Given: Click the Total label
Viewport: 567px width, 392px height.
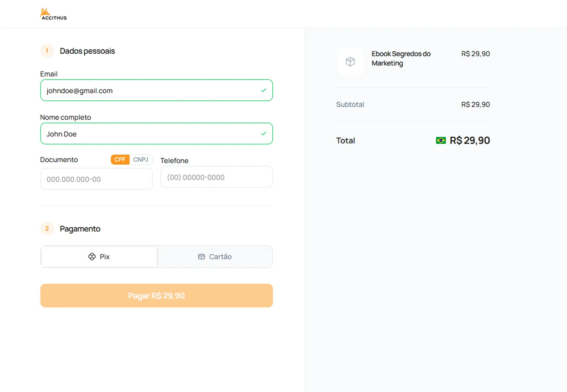Looking at the screenshot, I should pos(346,140).
